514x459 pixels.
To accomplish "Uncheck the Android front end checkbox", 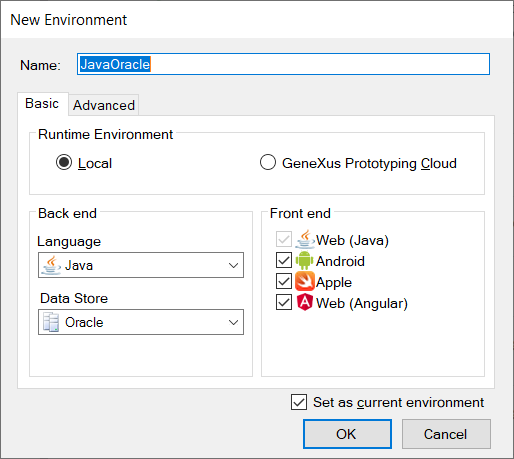I will click(x=284, y=260).
